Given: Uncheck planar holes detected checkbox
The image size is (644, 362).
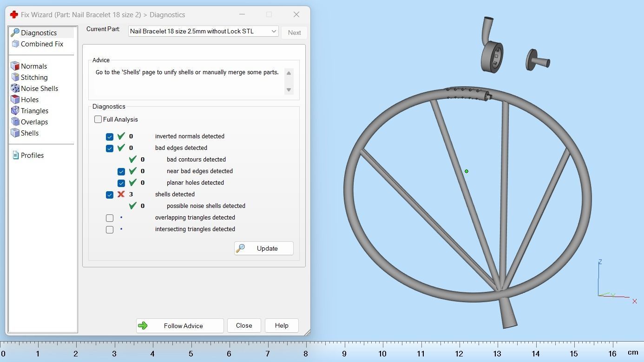Looking at the screenshot, I should [121, 183].
